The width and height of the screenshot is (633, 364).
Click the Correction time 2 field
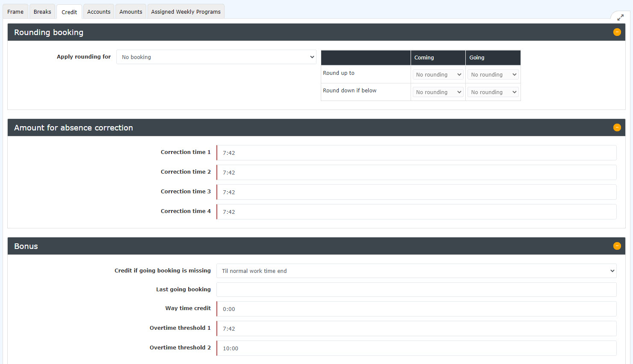(417, 172)
